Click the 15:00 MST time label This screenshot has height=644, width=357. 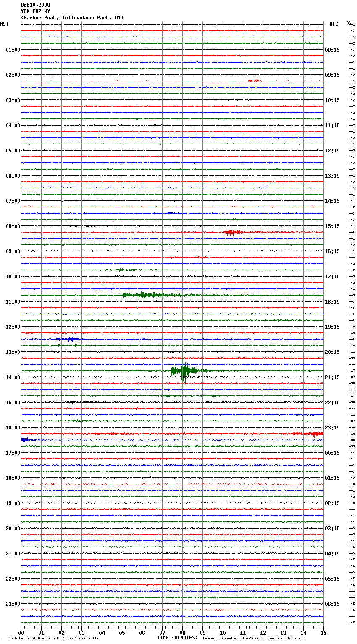(13, 403)
